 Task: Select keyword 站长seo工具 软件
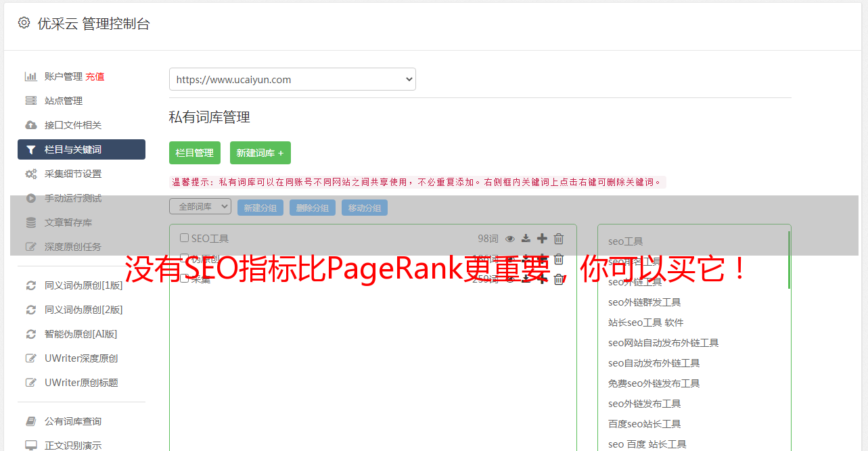pyautogui.click(x=646, y=323)
